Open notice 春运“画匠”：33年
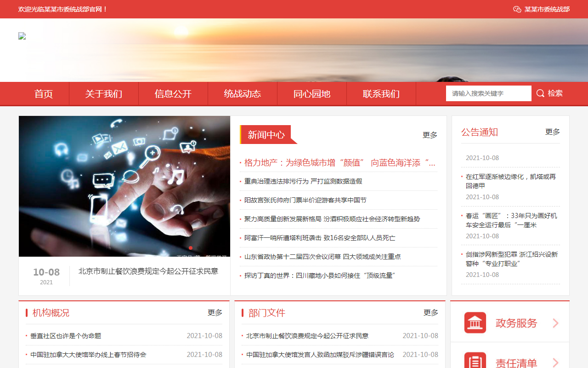The height and width of the screenshot is (368, 588). (x=511, y=220)
